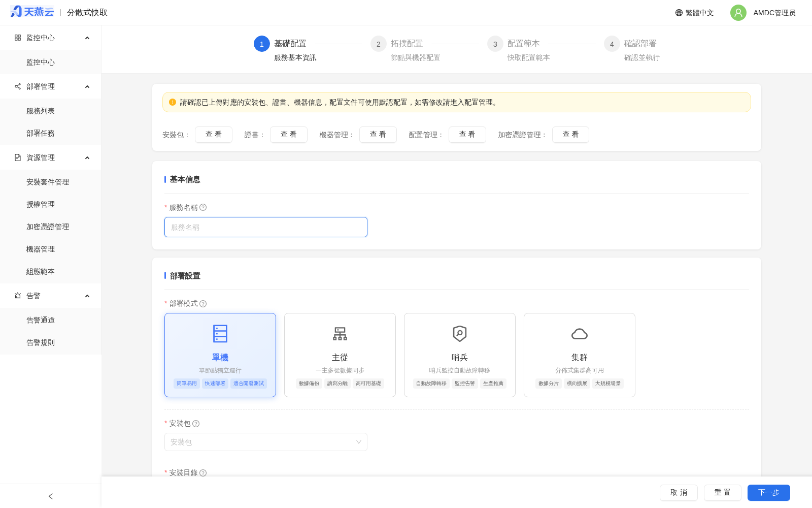Focus the 服務名稱 input field

(x=266, y=227)
